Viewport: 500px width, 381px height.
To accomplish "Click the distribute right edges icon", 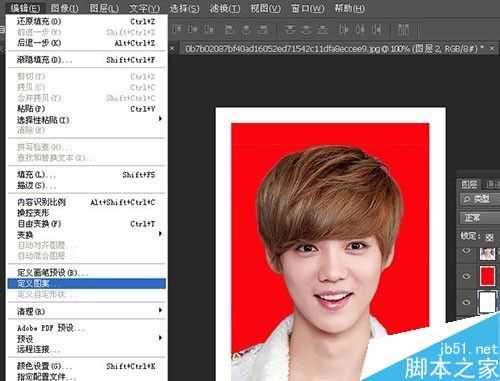I will (x=377, y=30).
